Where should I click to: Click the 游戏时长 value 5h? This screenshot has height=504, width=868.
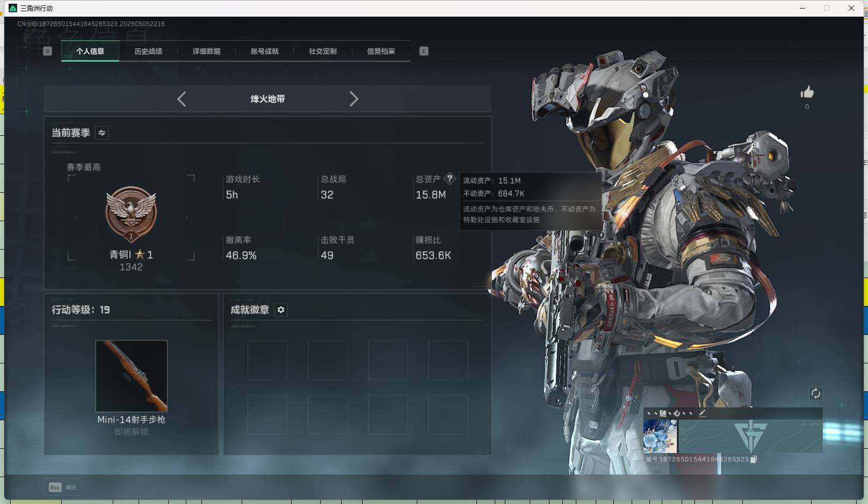pos(232,195)
